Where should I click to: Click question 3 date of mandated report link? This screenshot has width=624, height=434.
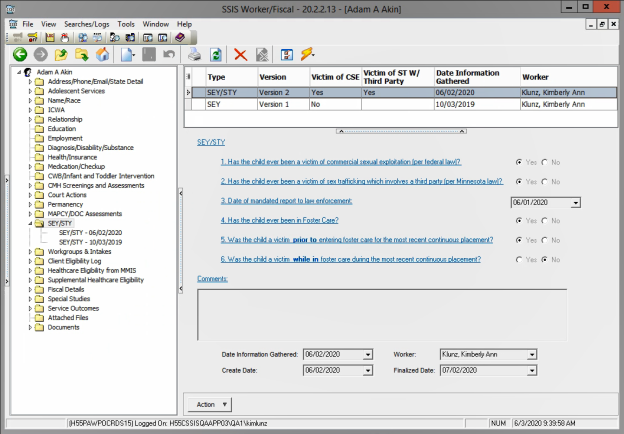point(287,201)
